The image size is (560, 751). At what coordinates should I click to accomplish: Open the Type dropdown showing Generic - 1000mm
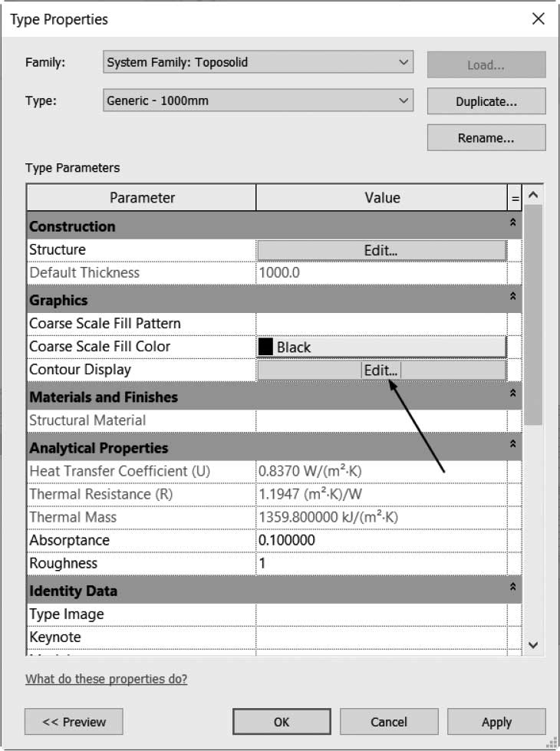pyautogui.click(x=258, y=100)
